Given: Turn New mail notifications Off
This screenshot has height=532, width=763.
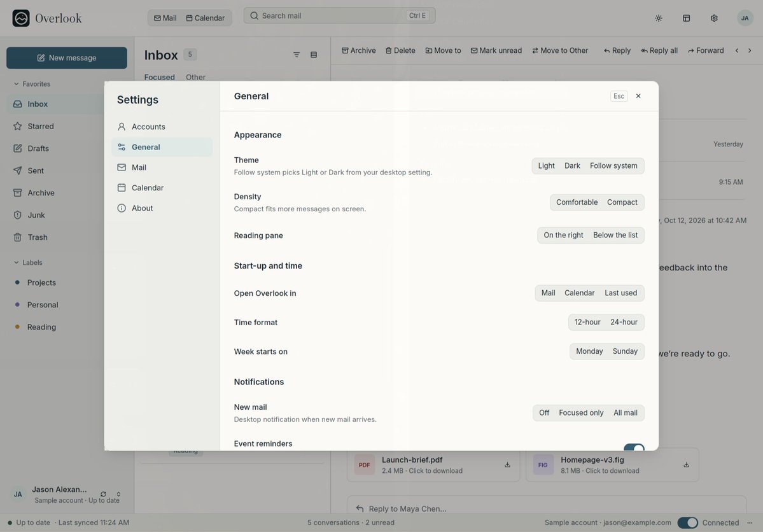Looking at the screenshot, I should pyautogui.click(x=544, y=413).
